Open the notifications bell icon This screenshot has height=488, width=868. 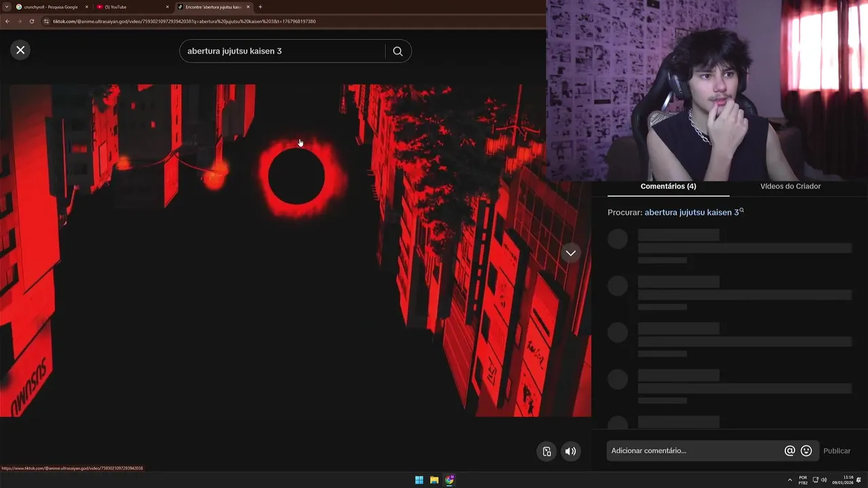click(x=859, y=480)
